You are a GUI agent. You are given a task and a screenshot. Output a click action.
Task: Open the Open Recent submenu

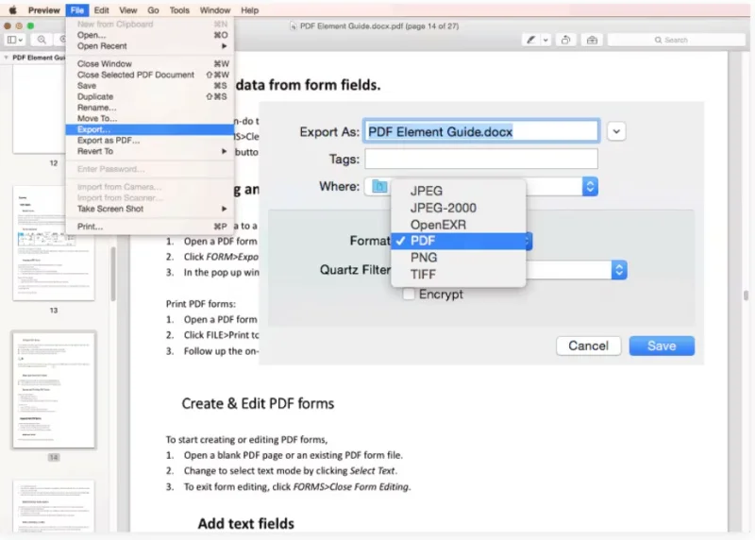[150, 46]
